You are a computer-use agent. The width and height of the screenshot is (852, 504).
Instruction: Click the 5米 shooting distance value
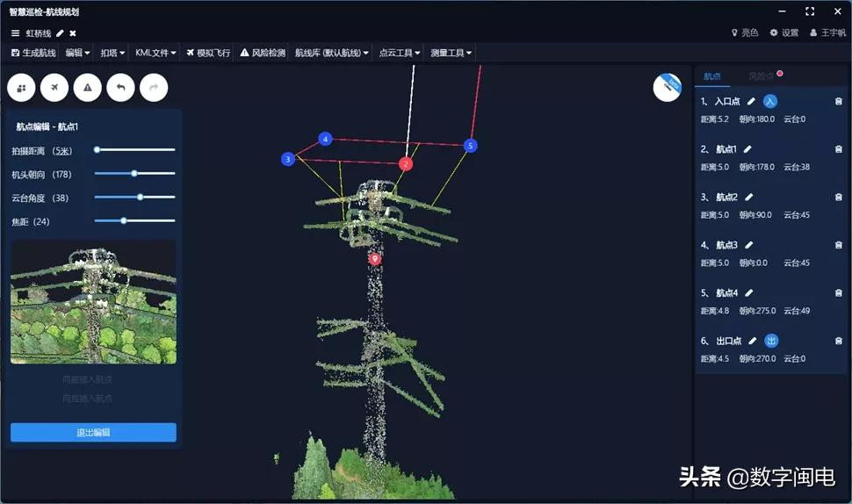[x=62, y=151]
